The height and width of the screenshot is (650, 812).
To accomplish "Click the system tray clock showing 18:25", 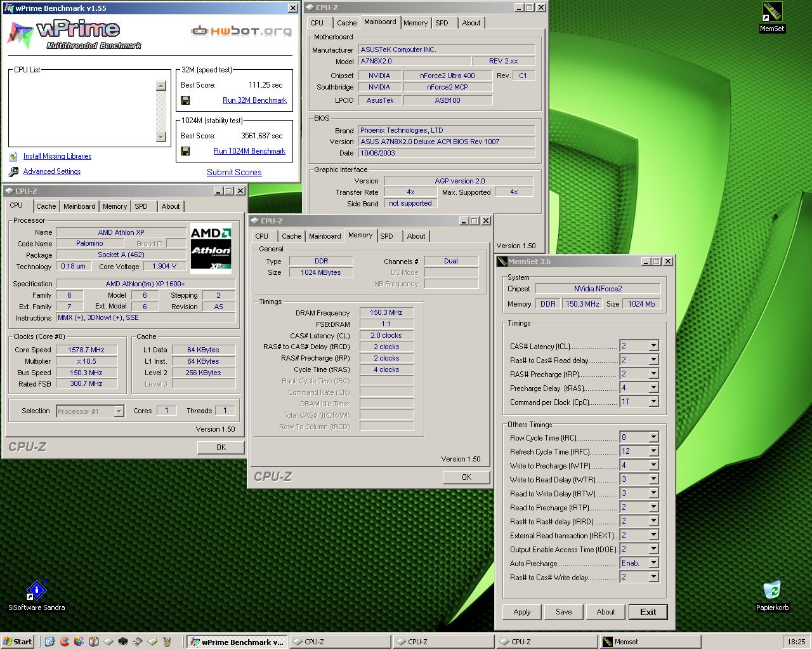I will pos(796,642).
